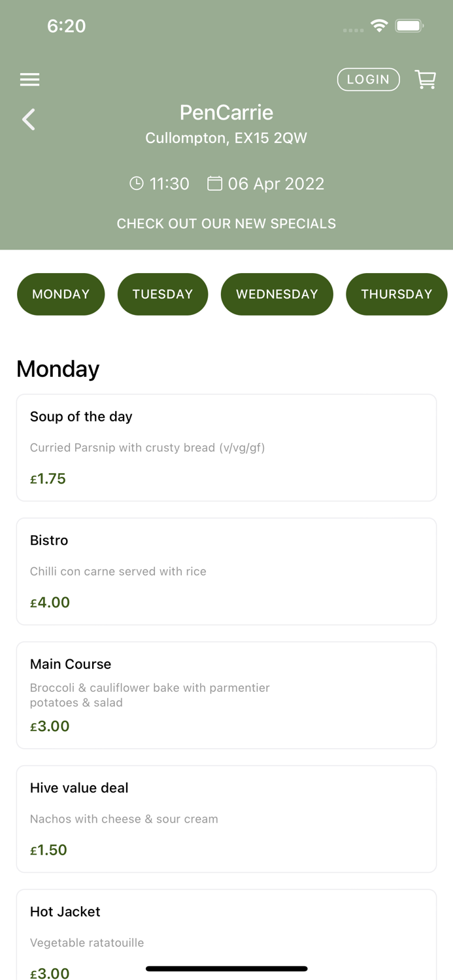Image resolution: width=453 pixels, height=980 pixels.
Task: Change the 11:30 pickup time
Action: tap(169, 184)
